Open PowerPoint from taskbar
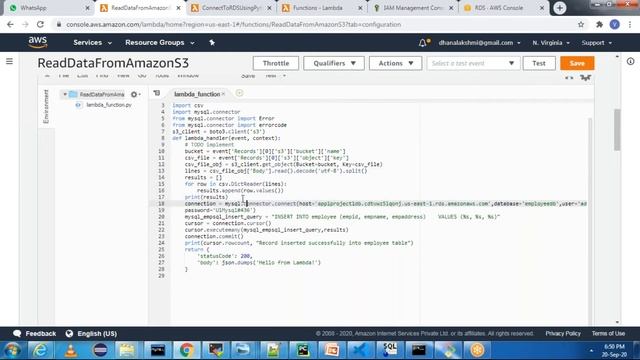Viewport: 640px width, 360px height. [x=331, y=350]
